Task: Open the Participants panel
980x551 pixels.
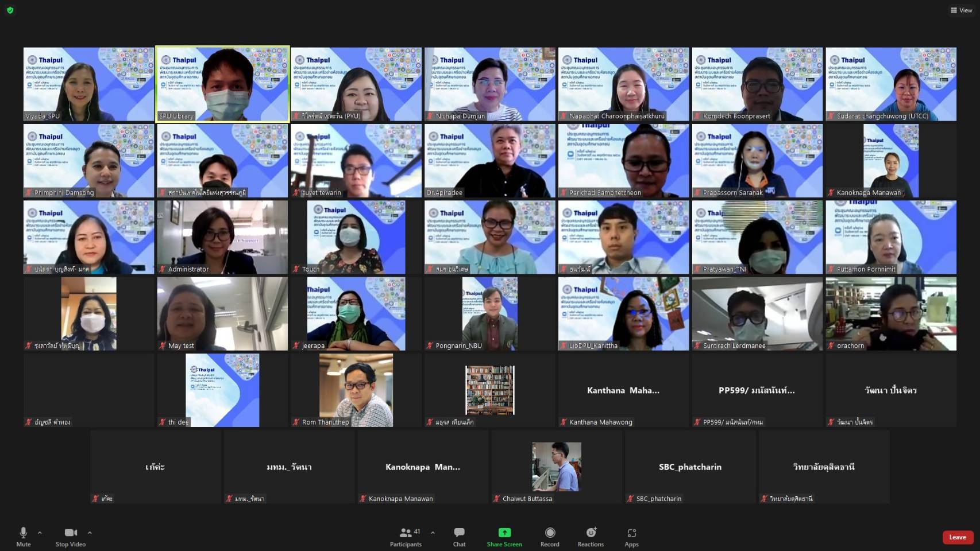Action: (406, 536)
